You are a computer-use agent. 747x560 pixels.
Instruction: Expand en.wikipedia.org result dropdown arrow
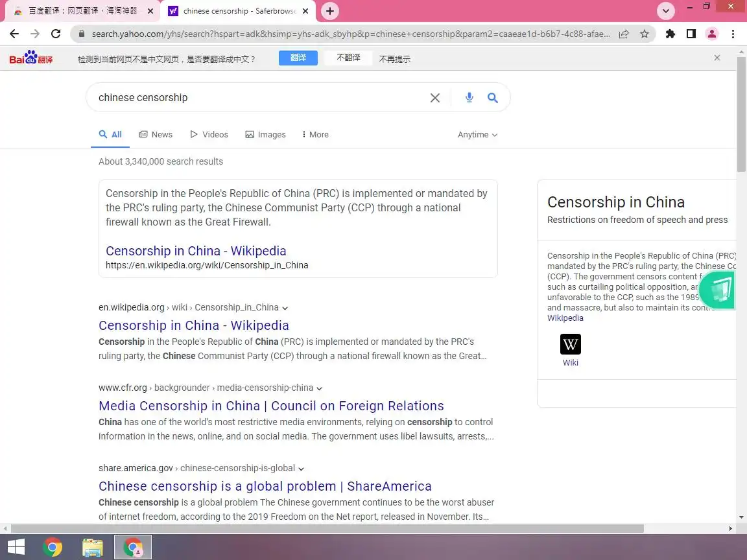pos(285,308)
